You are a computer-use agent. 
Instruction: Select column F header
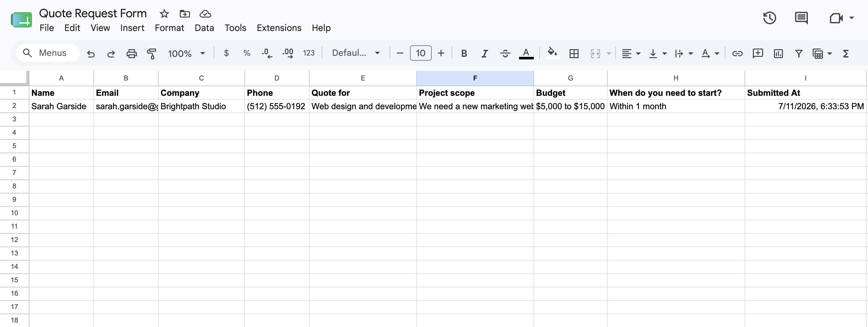tap(475, 78)
